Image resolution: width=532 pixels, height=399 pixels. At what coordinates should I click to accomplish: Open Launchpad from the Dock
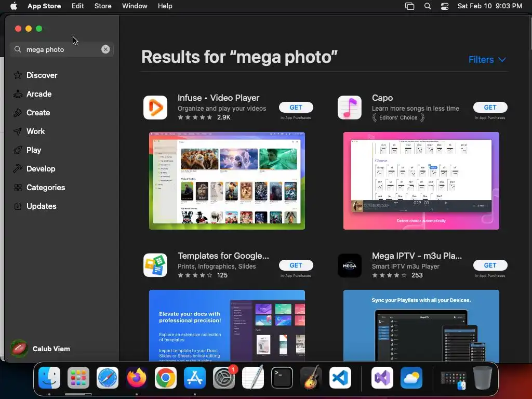(x=78, y=378)
